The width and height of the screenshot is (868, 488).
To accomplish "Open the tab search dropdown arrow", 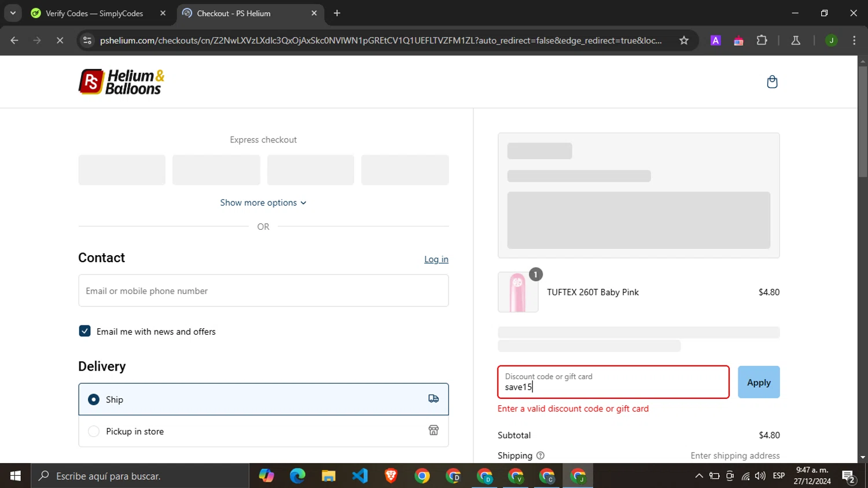I will point(13,13).
